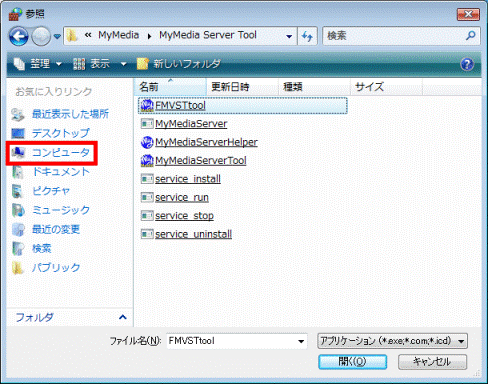Select the MyMediaServerTool file
The width and height of the screenshot is (488, 384).
click(201, 161)
